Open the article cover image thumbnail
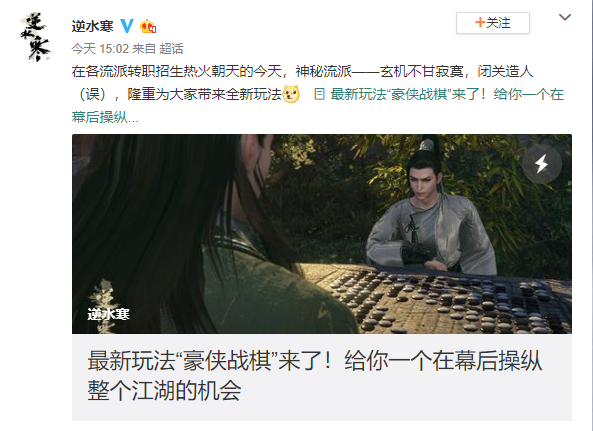Screen dimensions: 593x431 tap(322, 234)
